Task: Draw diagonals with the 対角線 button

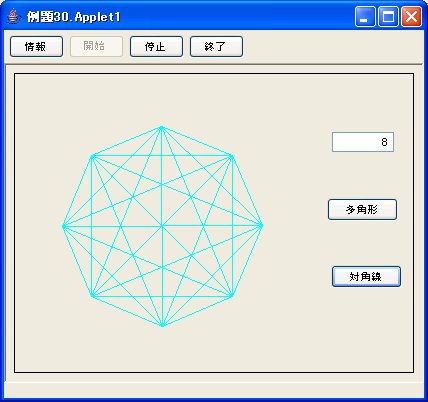Action: click(366, 276)
